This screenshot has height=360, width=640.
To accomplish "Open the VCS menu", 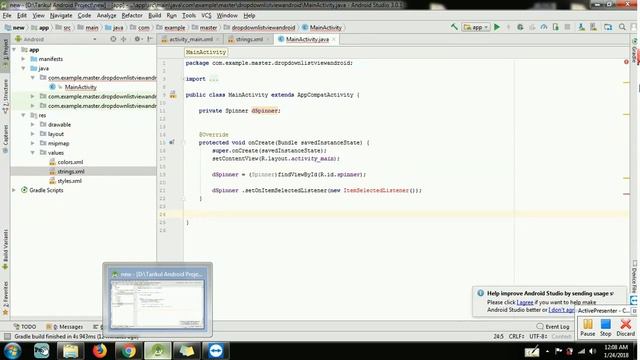I will tap(206, 16).
